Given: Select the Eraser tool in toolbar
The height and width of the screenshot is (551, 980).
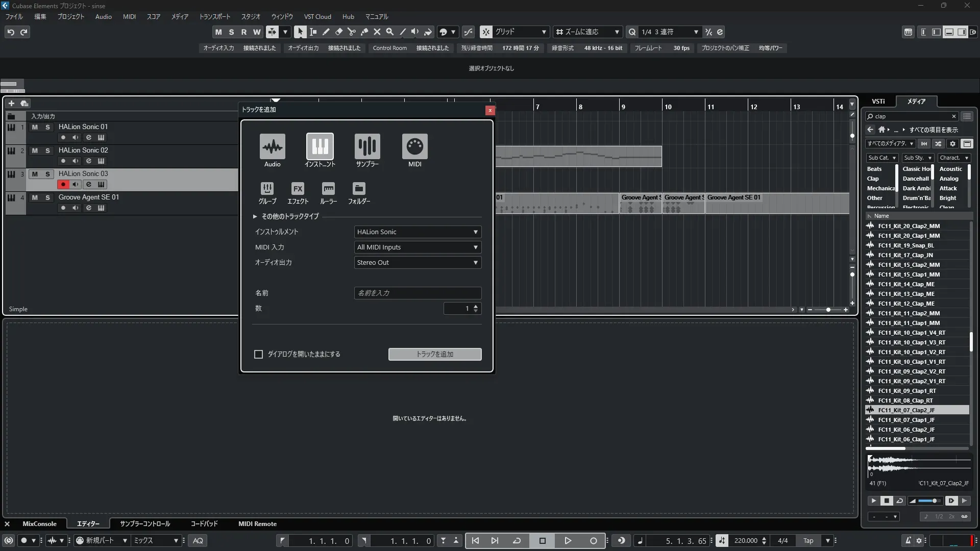Looking at the screenshot, I should click(338, 32).
